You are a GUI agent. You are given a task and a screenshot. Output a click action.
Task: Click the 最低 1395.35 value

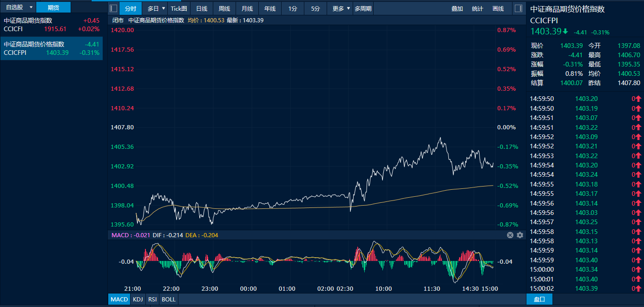tap(629, 64)
